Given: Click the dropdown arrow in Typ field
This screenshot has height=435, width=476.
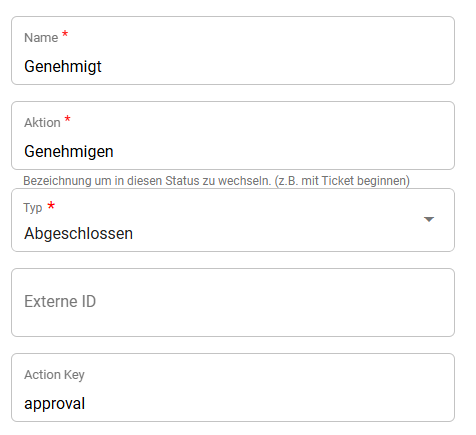Looking at the screenshot, I should (429, 219).
